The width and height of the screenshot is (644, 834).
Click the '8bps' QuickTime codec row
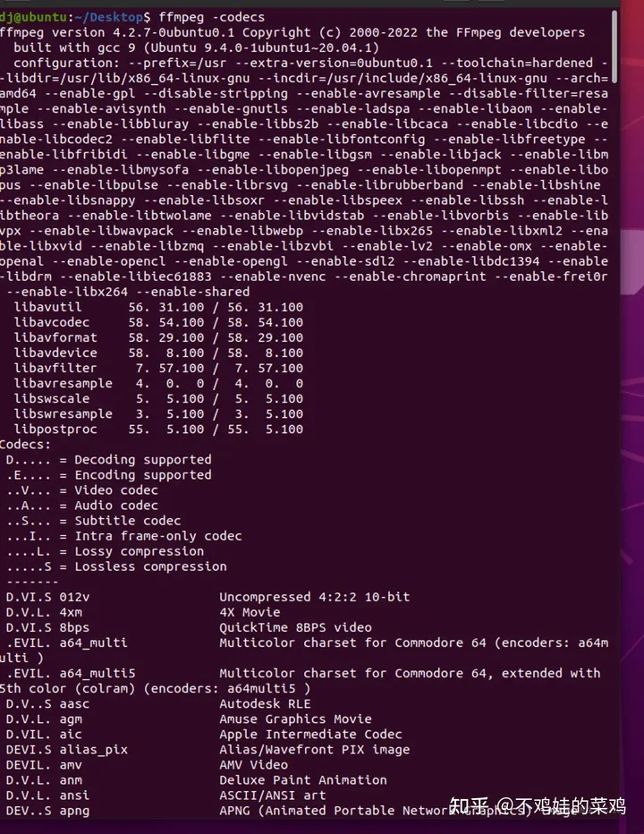(189, 627)
